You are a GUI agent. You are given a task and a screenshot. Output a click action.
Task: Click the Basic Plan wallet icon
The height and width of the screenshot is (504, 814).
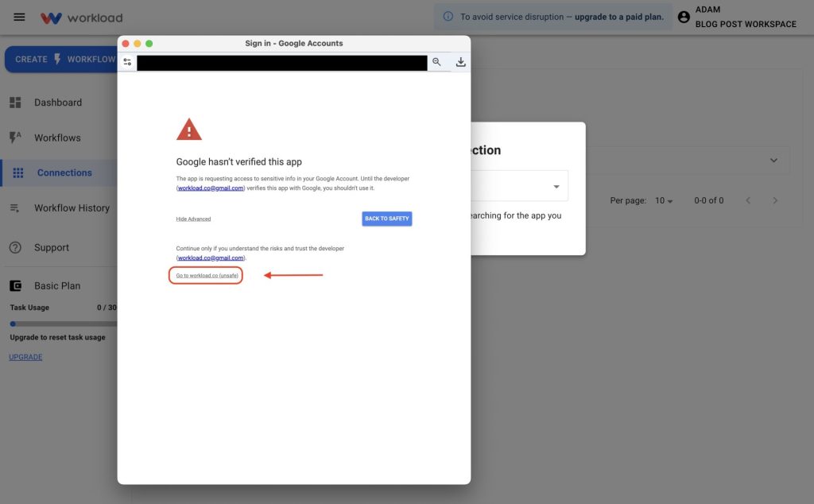pos(16,285)
